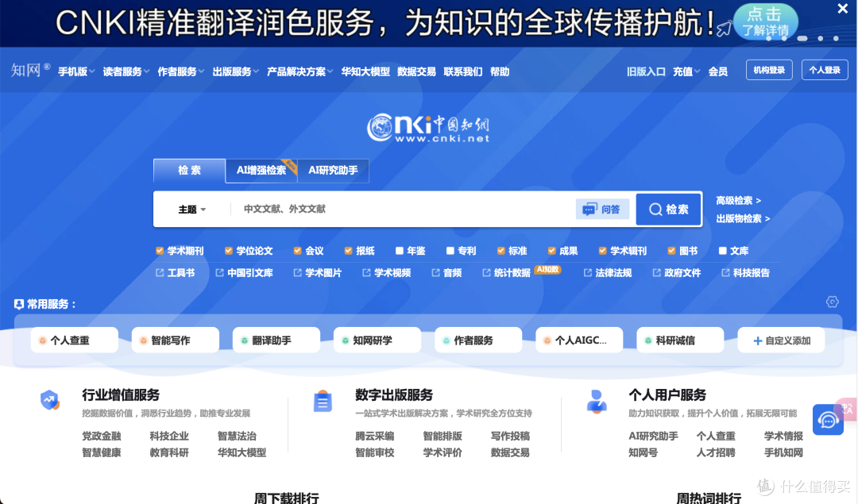The width and height of the screenshot is (858, 504).
Task: Select the elongated banner carousel dot
Action: [802, 38]
